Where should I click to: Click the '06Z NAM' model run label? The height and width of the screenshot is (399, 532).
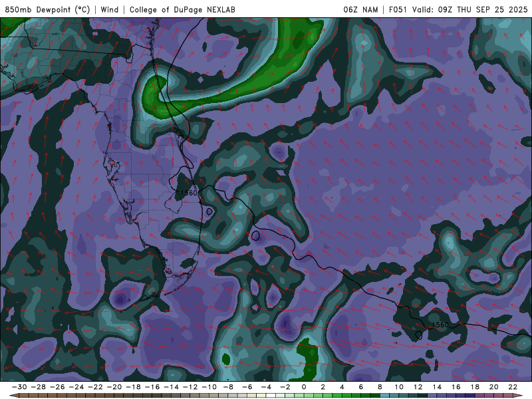point(360,9)
